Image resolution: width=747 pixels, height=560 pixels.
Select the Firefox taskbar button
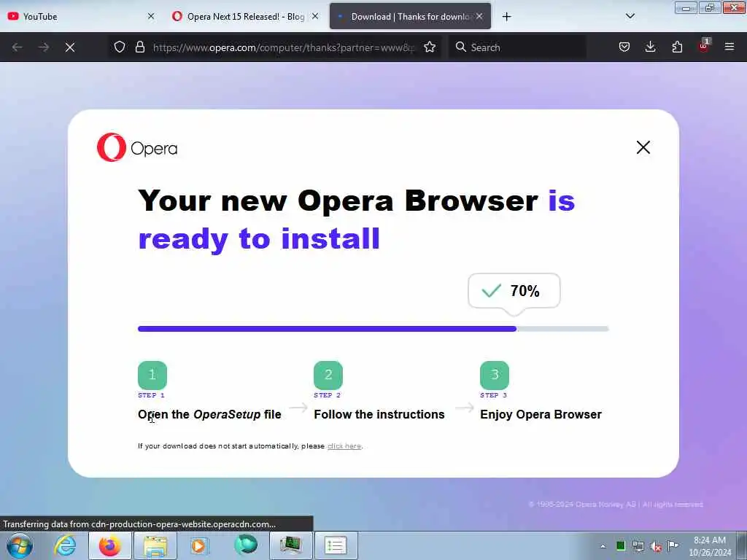pyautogui.click(x=109, y=545)
